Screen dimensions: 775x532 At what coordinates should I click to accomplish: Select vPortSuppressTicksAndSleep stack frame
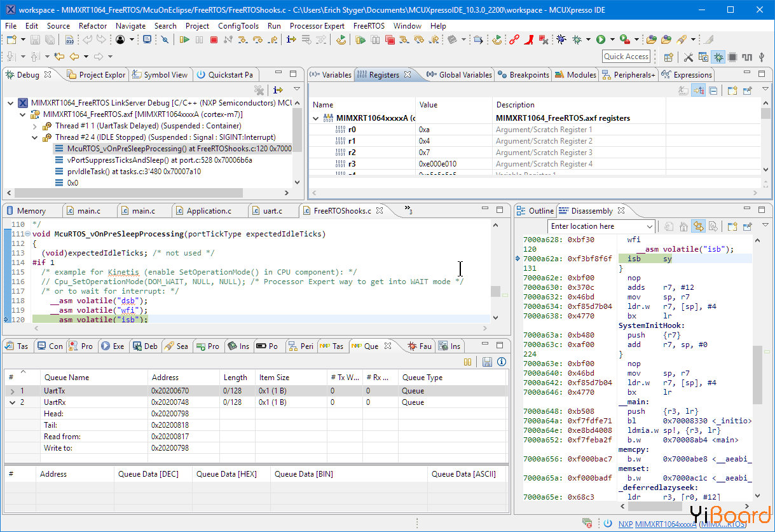(160, 160)
